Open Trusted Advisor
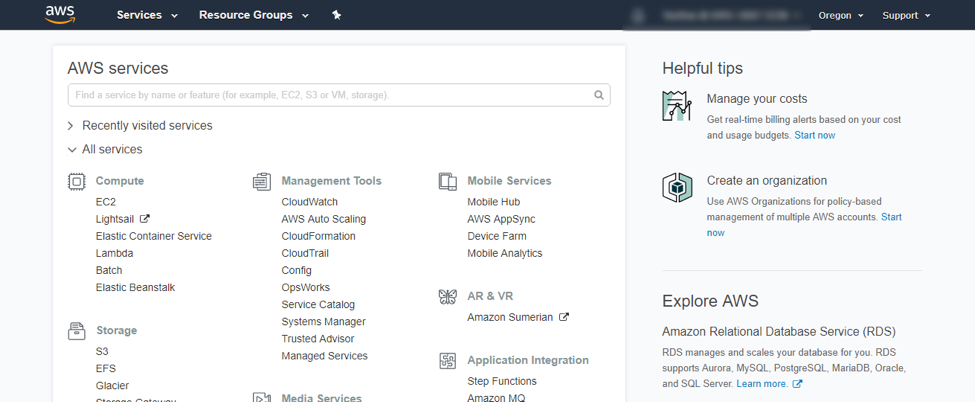Viewport: 975px width, 402px height. coord(318,339)
